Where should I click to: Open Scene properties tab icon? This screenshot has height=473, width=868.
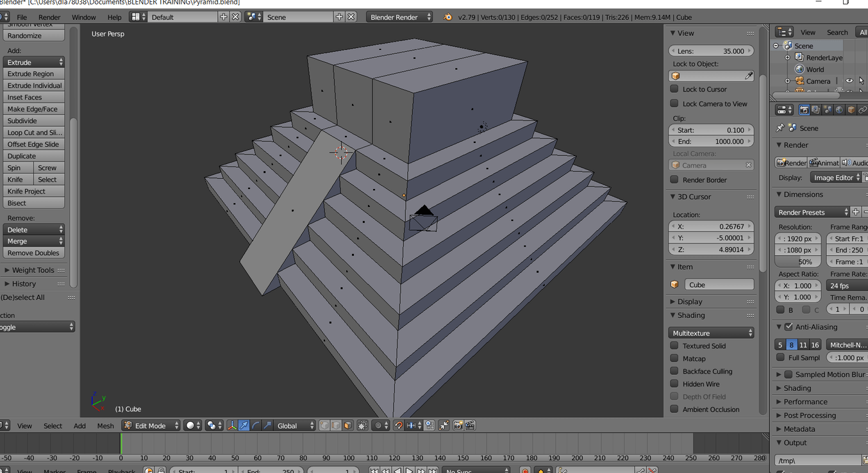(828, 110)
